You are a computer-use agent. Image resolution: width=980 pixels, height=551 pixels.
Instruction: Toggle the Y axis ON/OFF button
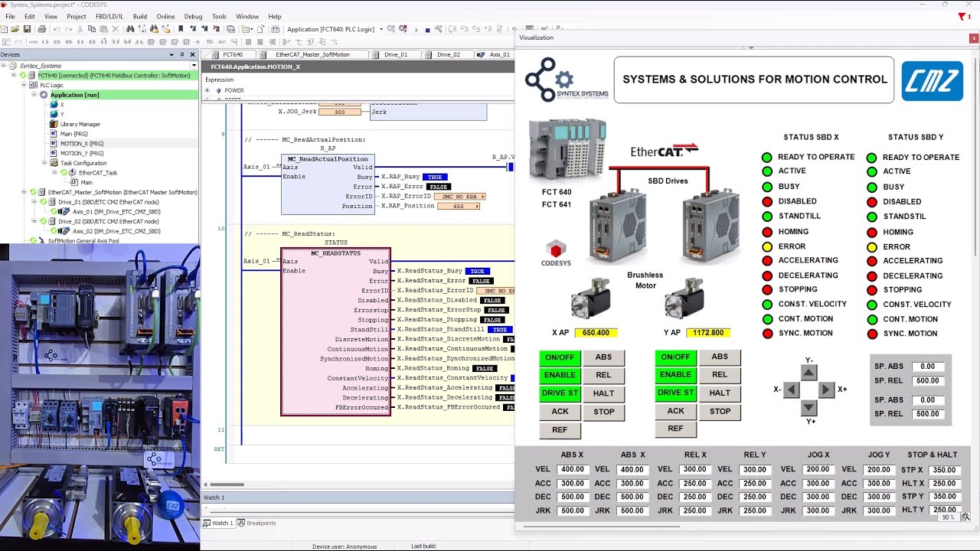pos(675,357)
